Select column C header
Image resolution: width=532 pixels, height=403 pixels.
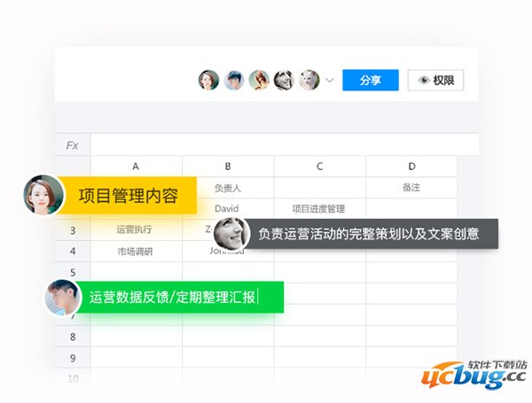tap(319, 166)
